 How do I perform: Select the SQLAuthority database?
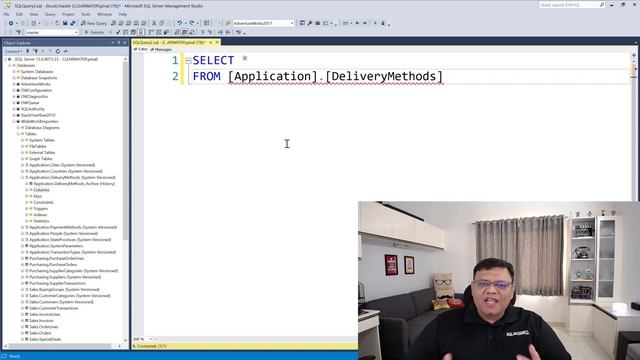coord(33,109)
